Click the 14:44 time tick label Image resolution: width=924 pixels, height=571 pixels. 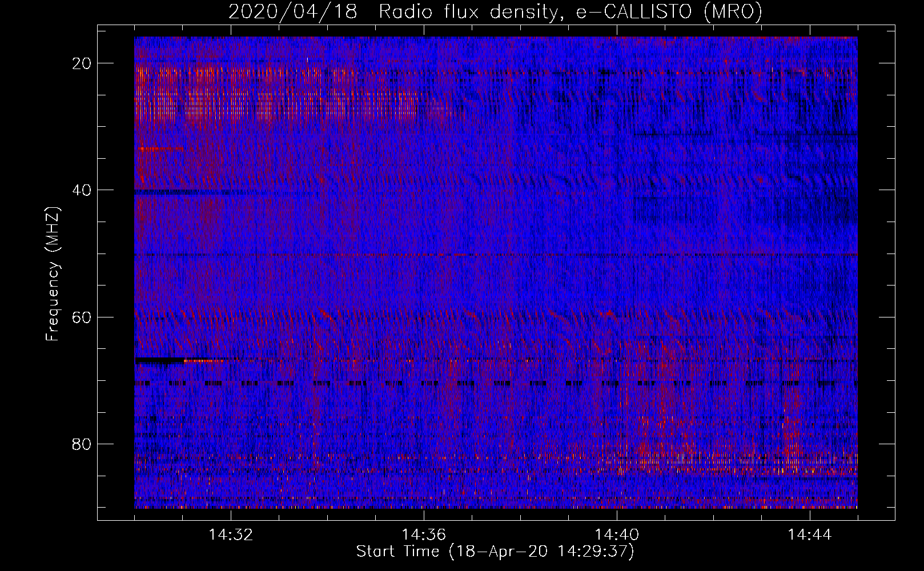810,534
